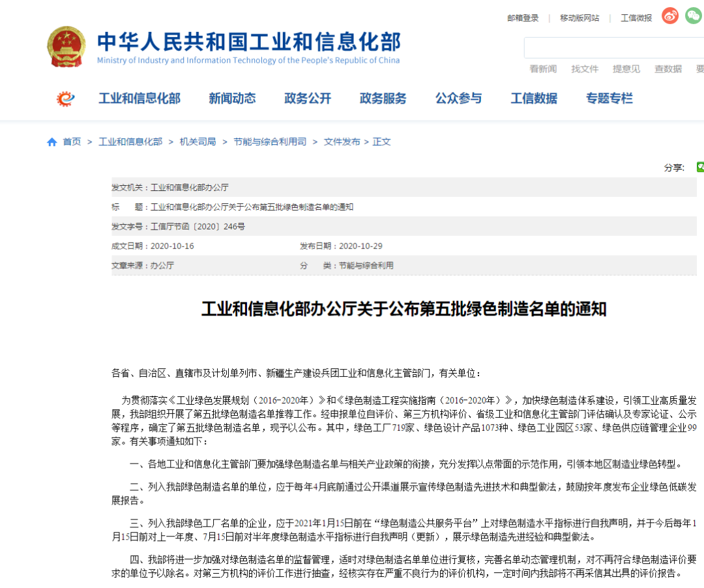Click the national emblem logo
Image resolution: width=704 pixels, height=588 pixels.
tap(66, 46)
